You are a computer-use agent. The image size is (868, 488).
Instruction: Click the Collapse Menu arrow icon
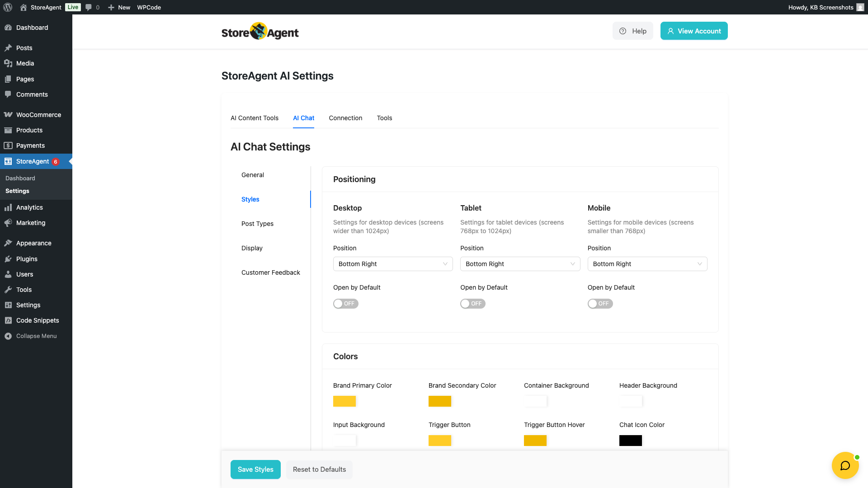[8, 336]
